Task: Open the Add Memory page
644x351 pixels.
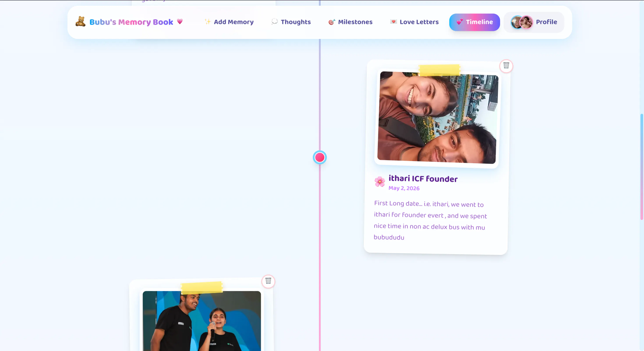Action: [229, 22]
